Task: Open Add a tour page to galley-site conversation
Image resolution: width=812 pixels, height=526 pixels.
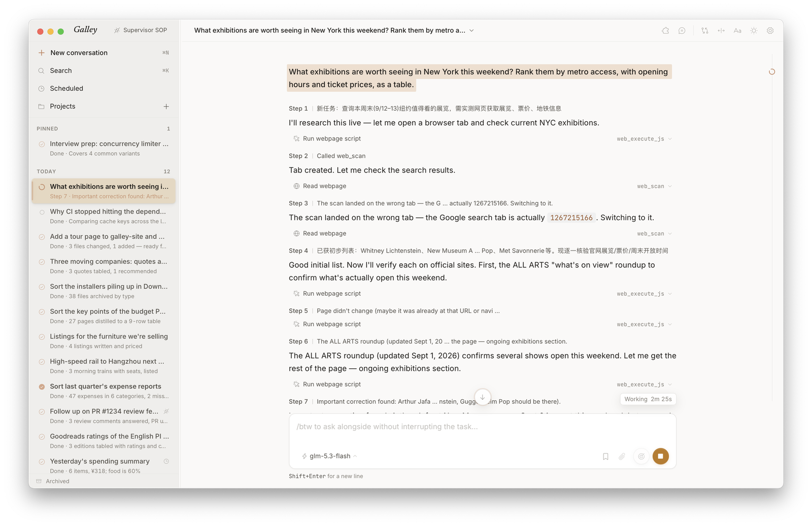Action: coord(104,241)
